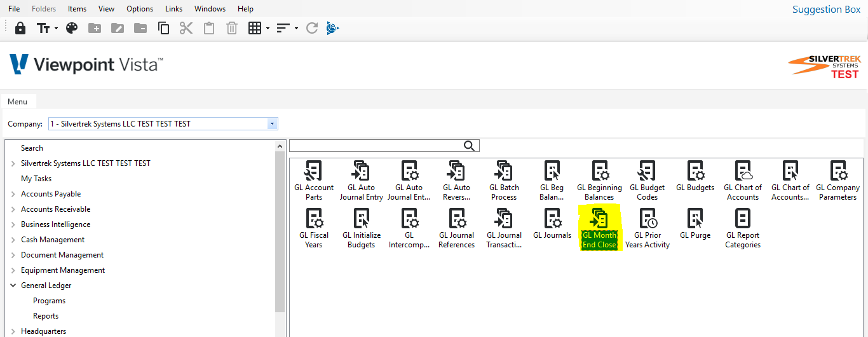Click the edit folder toolbar icon
Viewport: 868px width, 337px height.
118,28
